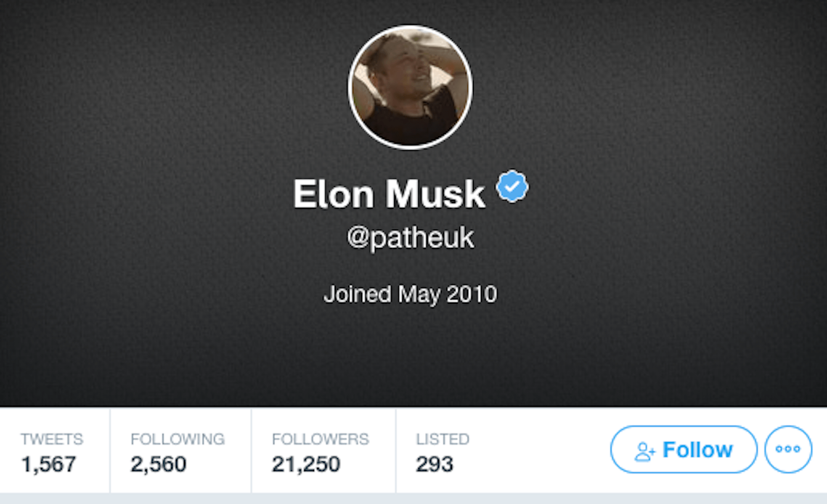Click the 2,560 following count
827x504 pixels.
159,464
